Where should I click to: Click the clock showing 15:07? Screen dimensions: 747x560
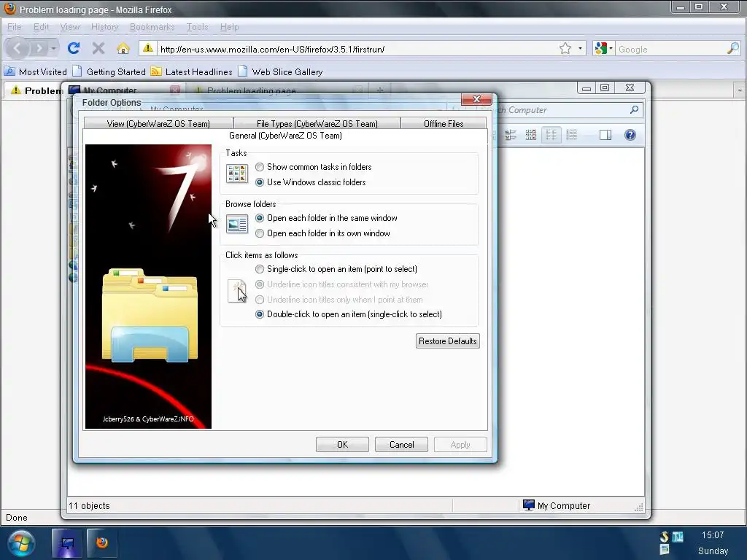click(713, 535)
